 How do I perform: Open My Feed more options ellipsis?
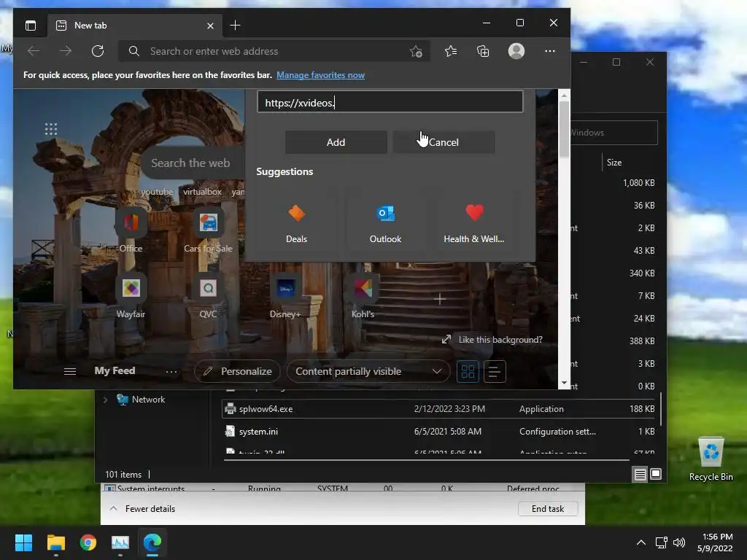(171, 371)
